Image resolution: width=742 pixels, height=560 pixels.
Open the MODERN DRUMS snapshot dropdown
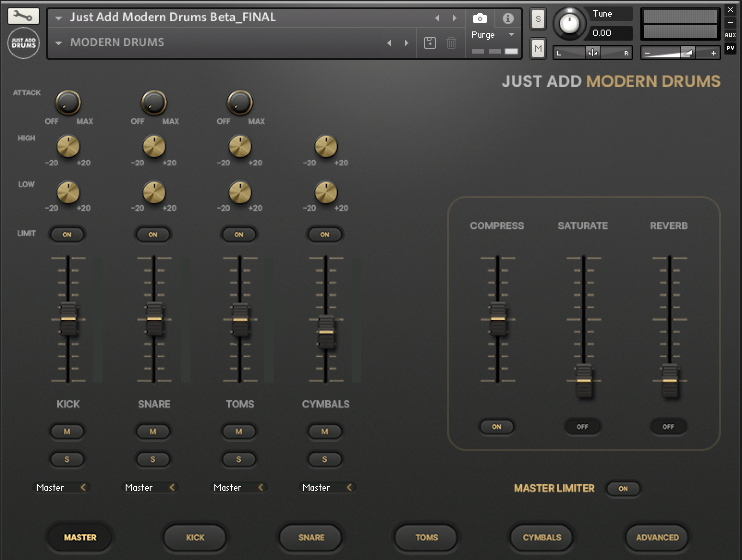59,43
